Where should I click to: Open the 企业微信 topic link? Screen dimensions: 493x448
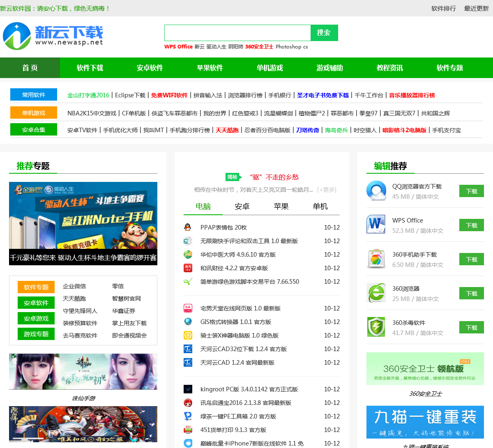click(74, 286)
